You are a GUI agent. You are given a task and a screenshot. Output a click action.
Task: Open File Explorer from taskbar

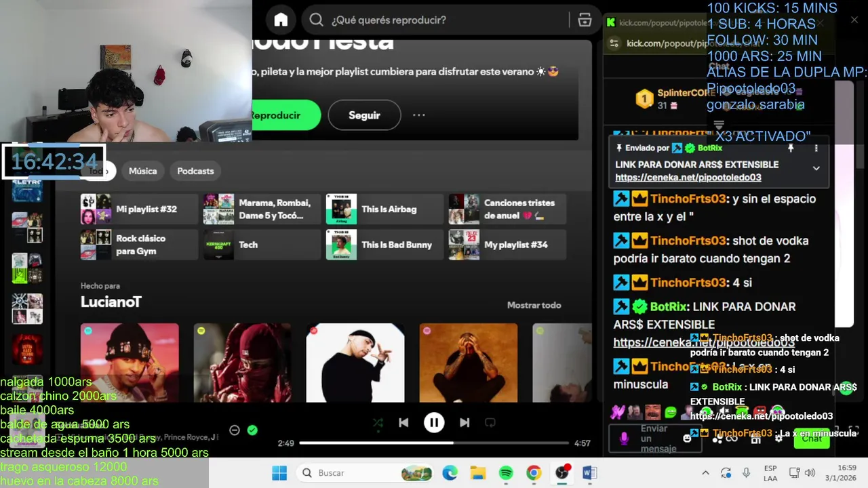point(478,473)
